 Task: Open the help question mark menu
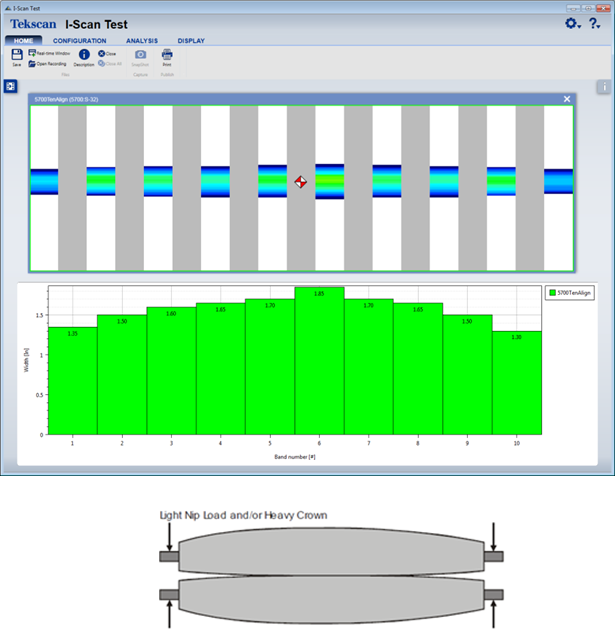pyautogui.click(x=596, y=24)
